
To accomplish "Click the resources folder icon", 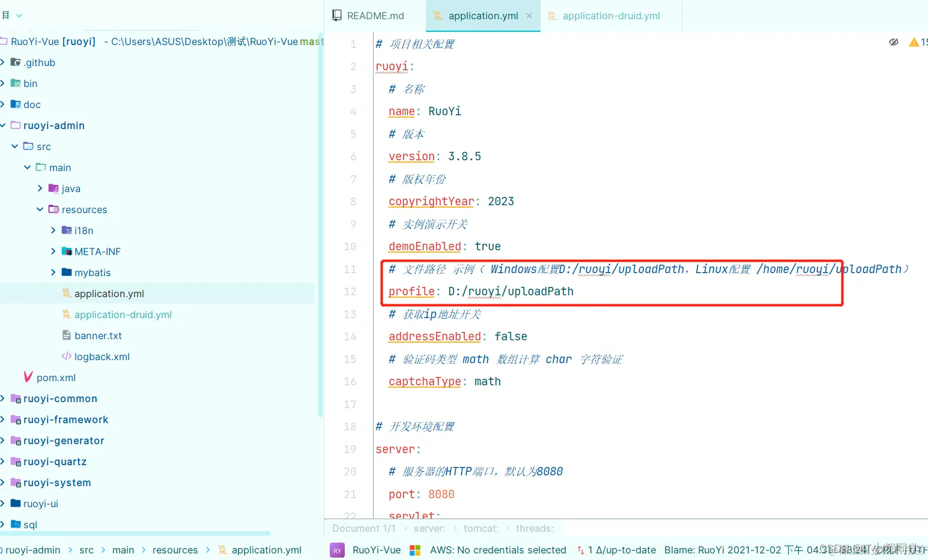I will pyautogui.click(x=53, y=209).
